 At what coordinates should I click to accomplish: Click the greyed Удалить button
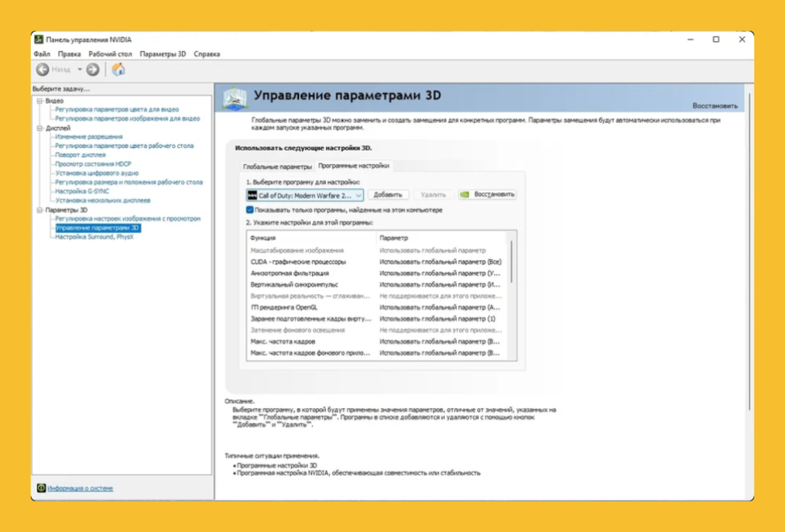pyautogui.click(x=433, y=194)
